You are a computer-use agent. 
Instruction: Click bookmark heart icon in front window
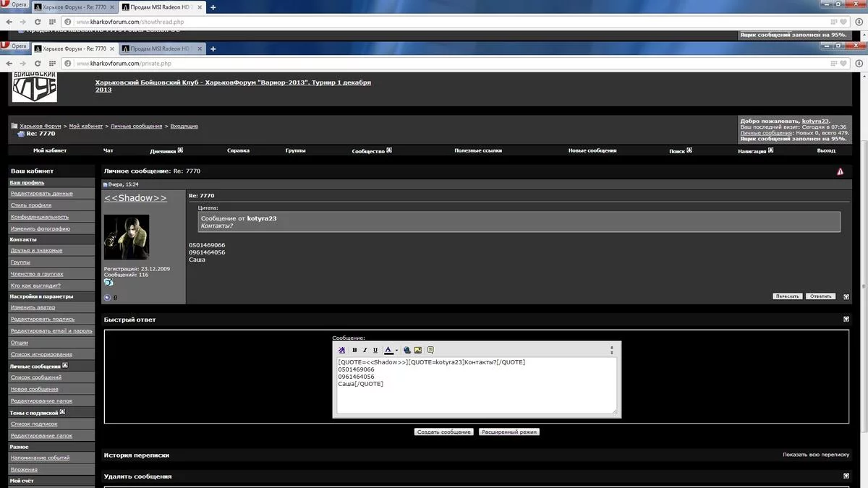843,63
